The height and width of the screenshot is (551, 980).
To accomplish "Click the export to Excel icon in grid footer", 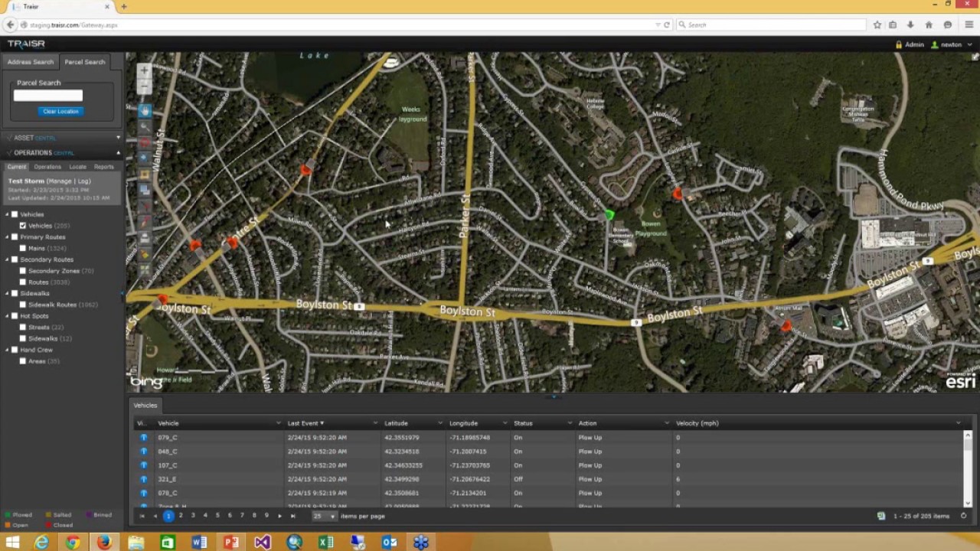I will [881, 516].
